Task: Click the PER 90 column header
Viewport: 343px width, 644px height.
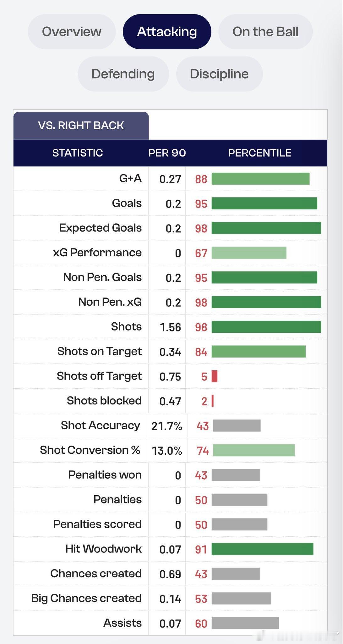Action: tap(167, 153)
